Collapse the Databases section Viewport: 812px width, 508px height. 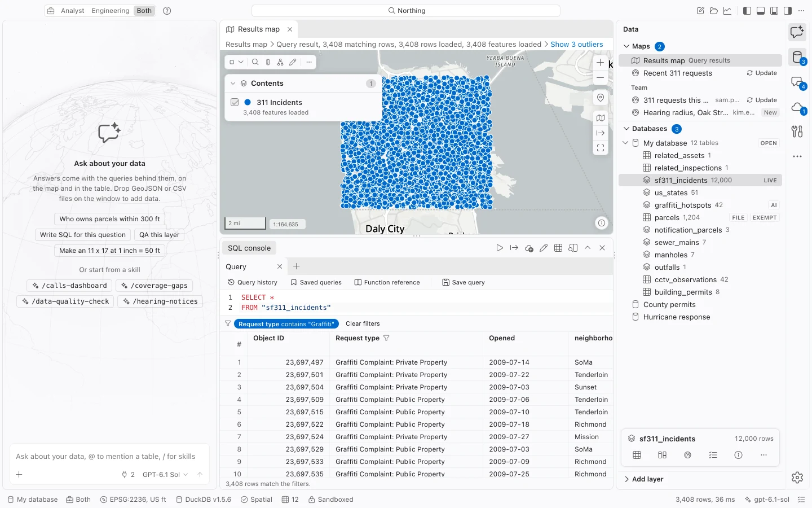[626, 129]
